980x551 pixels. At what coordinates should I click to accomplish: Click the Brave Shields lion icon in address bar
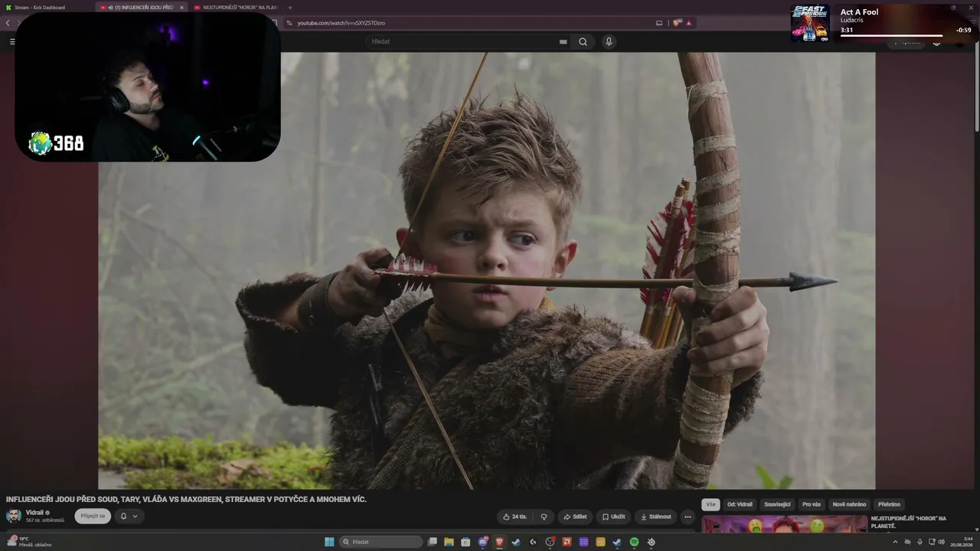(x=677, y=23)
